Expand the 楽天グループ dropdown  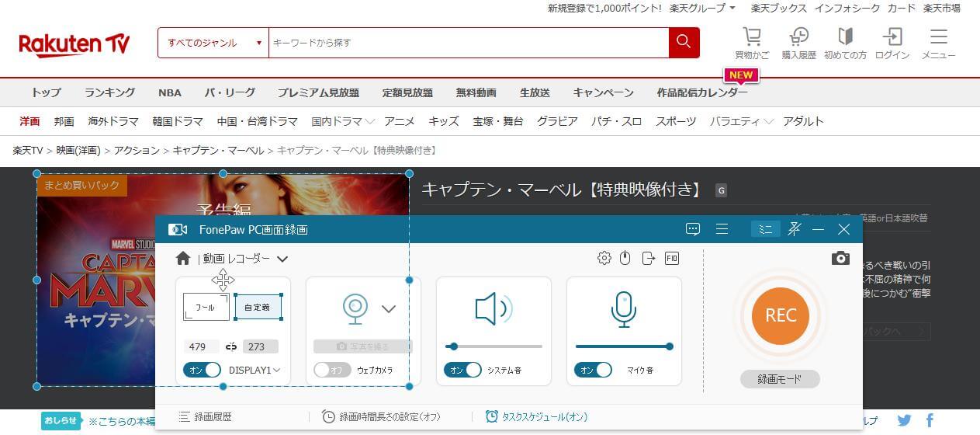[702, 8]
